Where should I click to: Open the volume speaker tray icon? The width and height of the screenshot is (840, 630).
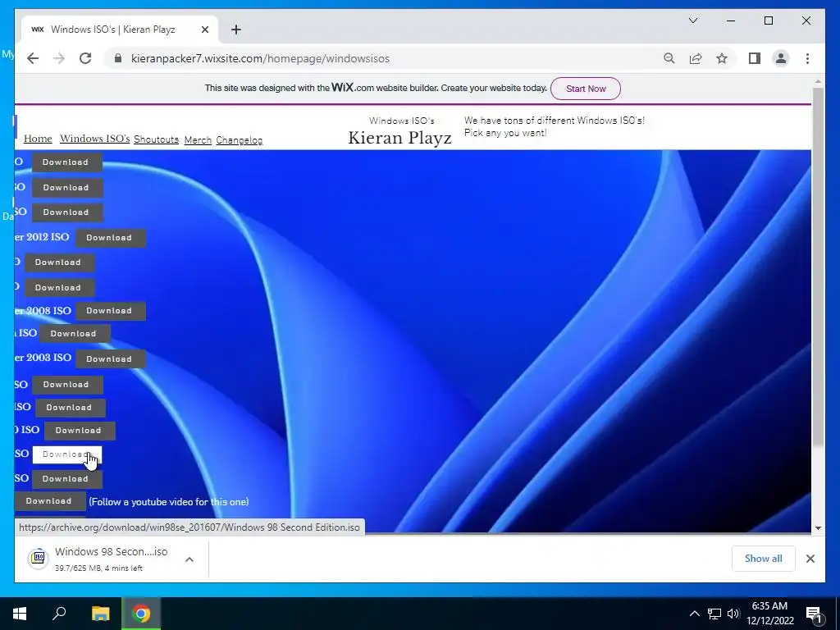pos(733,614)
